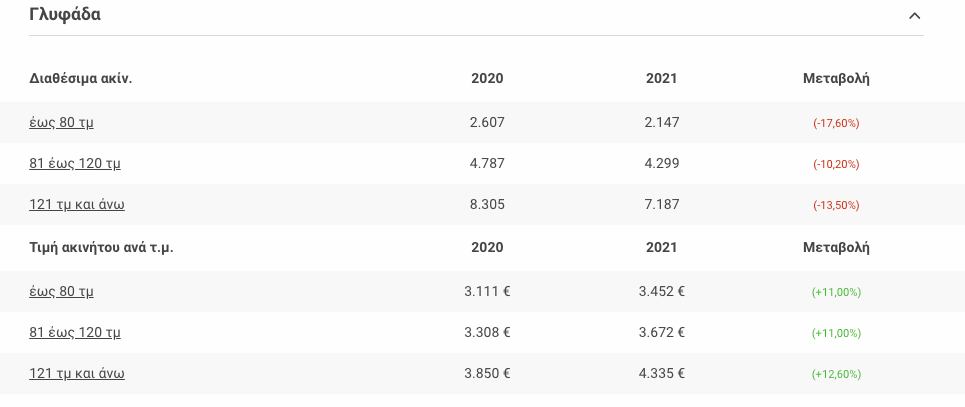Image resolution: width=965 pixels, height=407 pixels.
Task: Click the green (+12,60%) change value
Action: click(x=836, y=374)
